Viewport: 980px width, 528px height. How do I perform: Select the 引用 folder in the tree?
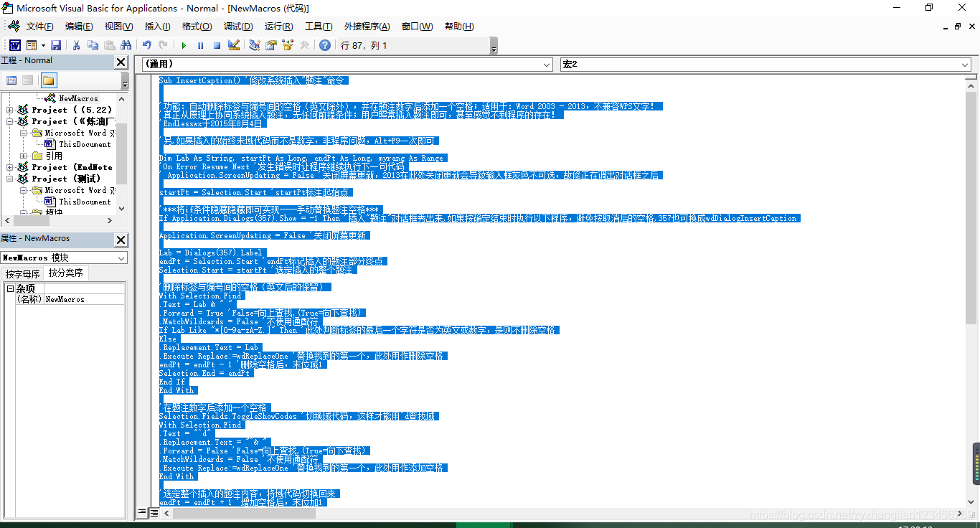[x=54, y=156]
